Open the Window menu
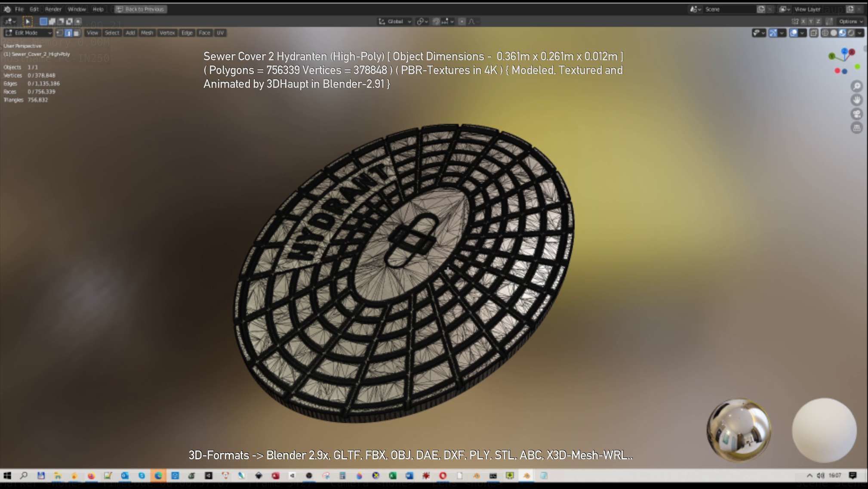The image size is (868, 489). (x=77, y=9)
